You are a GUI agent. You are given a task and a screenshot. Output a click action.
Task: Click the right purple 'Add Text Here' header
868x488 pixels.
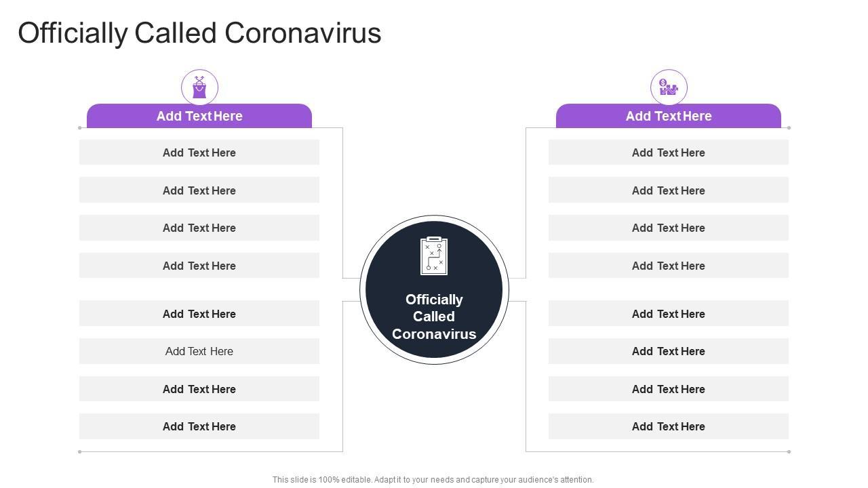[x=669, y=116]
